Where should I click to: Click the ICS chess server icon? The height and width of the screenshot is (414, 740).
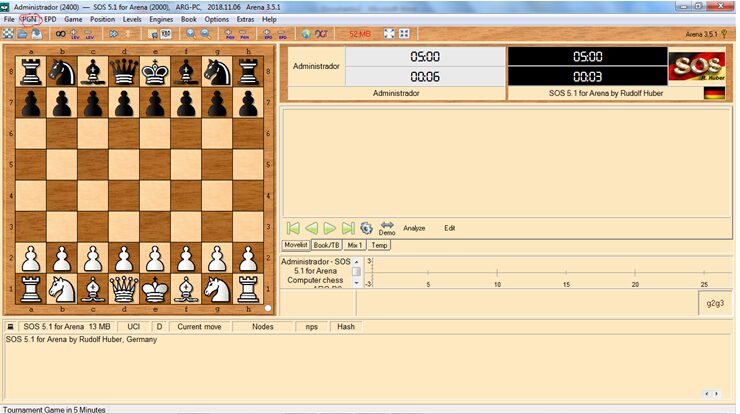(x=321, y=34)
